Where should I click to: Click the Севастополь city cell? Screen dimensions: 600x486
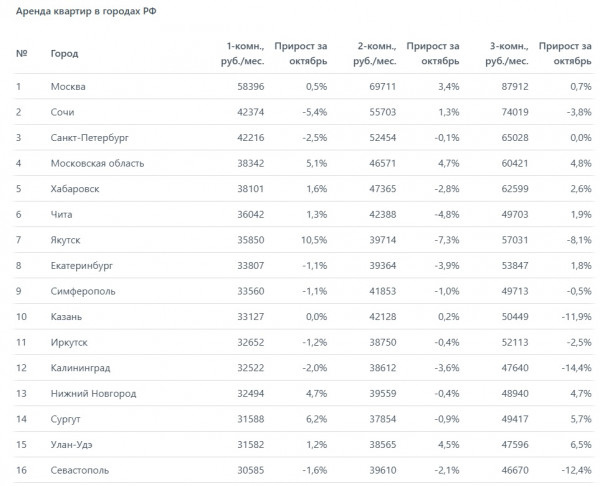point(80,470)
